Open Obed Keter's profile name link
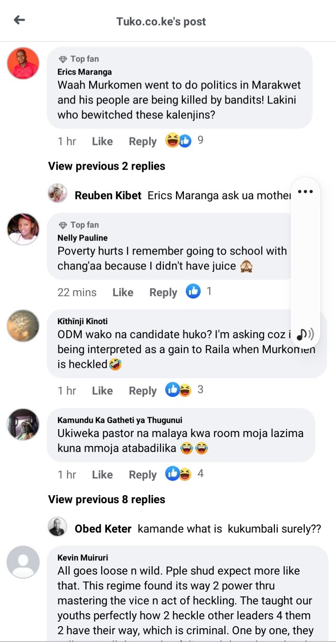The image size is (336, 644). pyautogui.click(x=103, y=529)
